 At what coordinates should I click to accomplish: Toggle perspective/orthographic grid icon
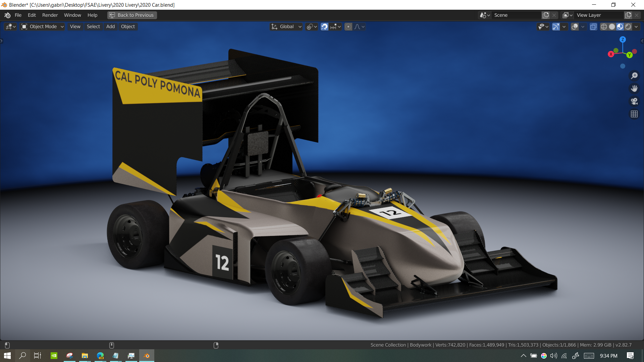point(634,114)
